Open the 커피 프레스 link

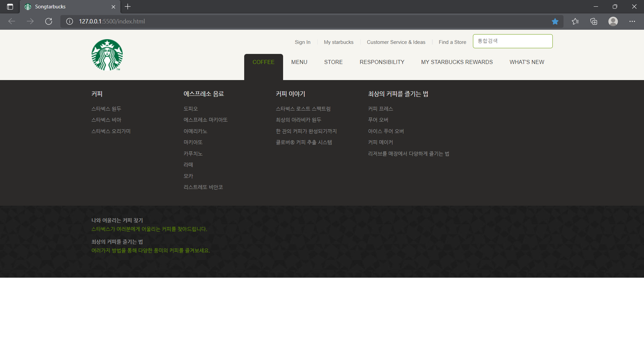click(x=381, y=109)
